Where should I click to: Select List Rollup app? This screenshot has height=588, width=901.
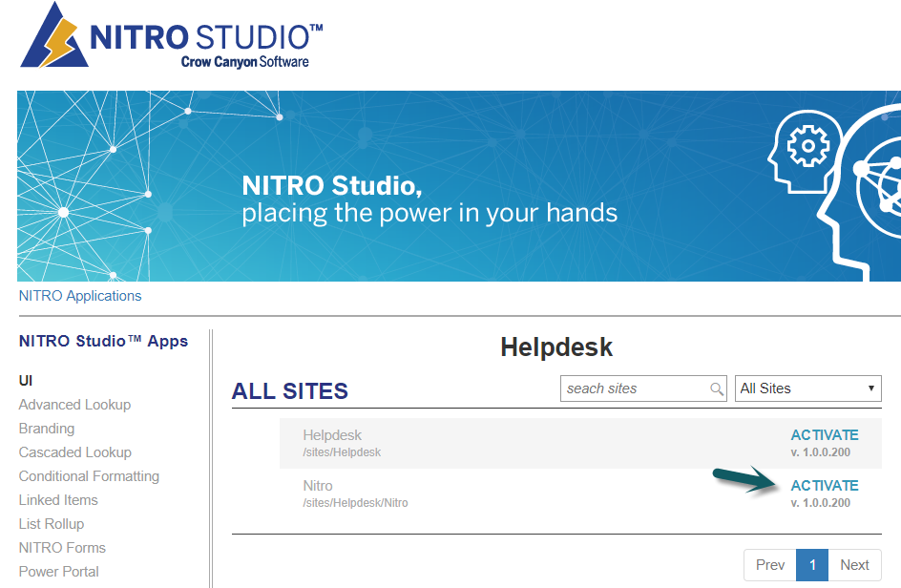(x=52, y=524)
